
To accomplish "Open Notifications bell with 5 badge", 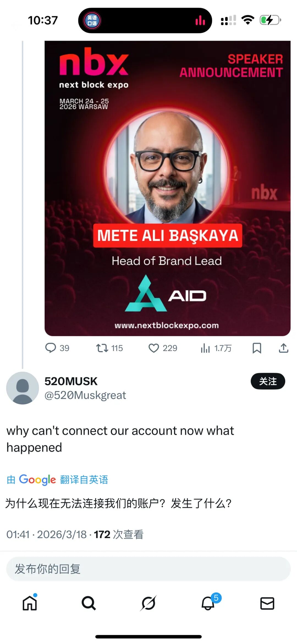I will point(208,604).
